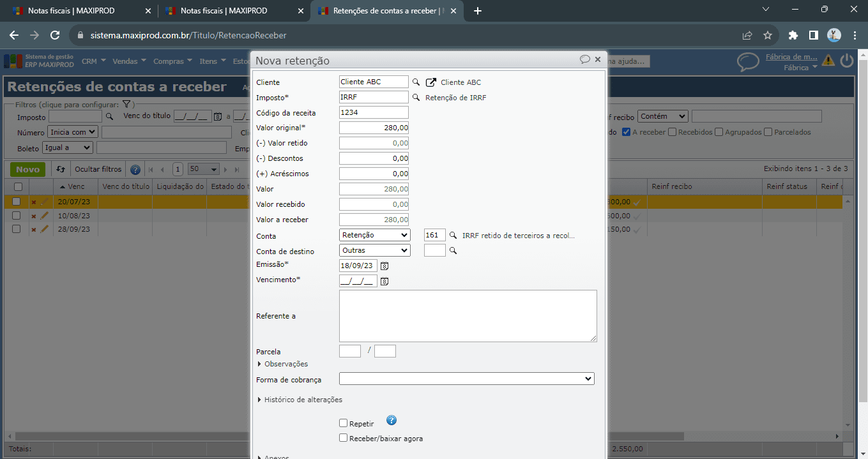868x459 pixels.
Task: Click the Referente a text area
Action: (x=468, y=316)
